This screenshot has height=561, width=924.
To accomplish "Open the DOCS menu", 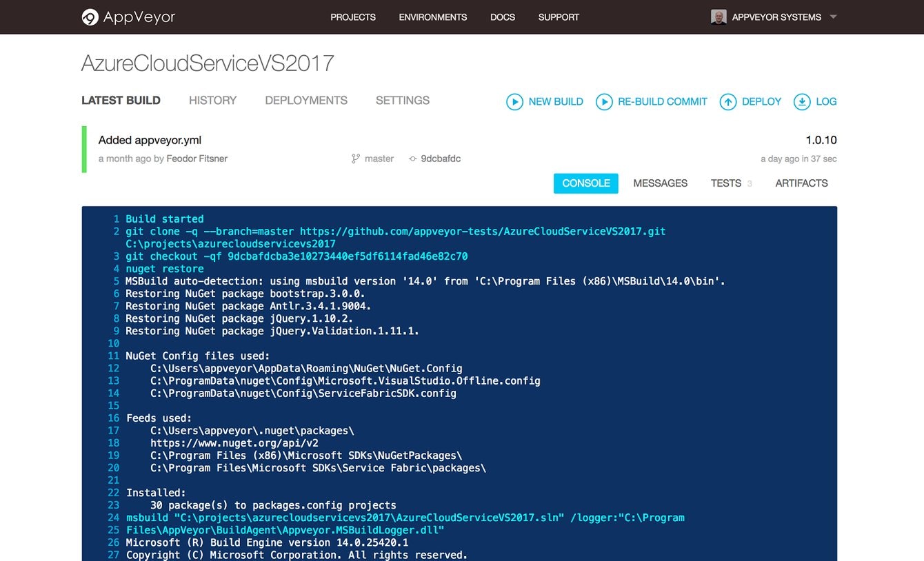I will (503, 17).
